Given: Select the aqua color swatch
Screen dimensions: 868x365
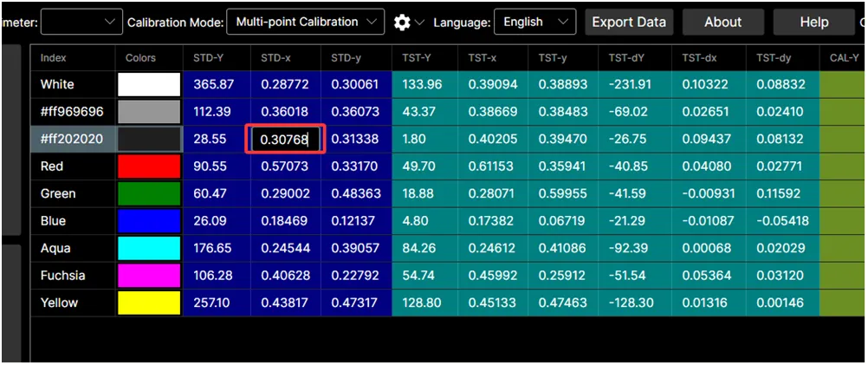Looking at the screenshot, I should pos(149,248).
